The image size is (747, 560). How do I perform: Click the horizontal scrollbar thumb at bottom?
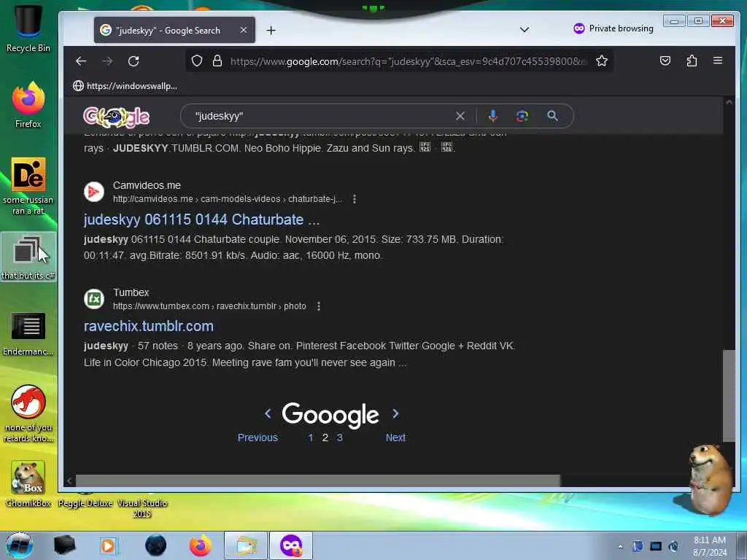pos(318,481)
